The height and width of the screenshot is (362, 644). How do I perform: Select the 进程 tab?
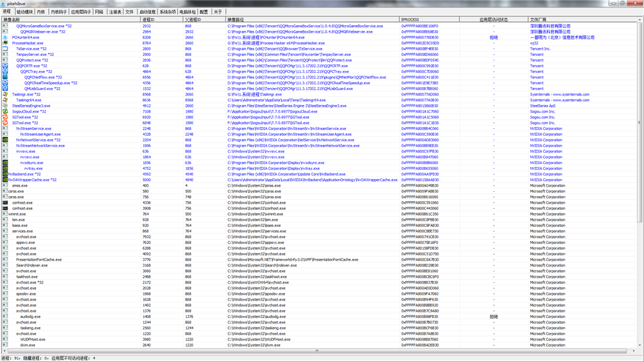tap(7, 11)
